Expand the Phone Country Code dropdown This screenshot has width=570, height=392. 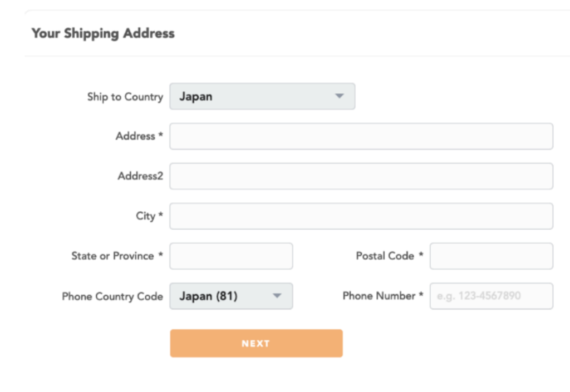coord(231,296)
